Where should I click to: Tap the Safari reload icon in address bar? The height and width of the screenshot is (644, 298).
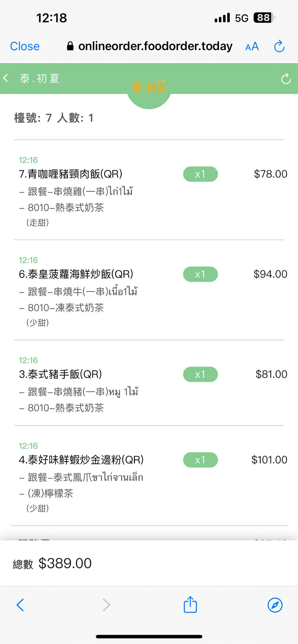(279, 46)
